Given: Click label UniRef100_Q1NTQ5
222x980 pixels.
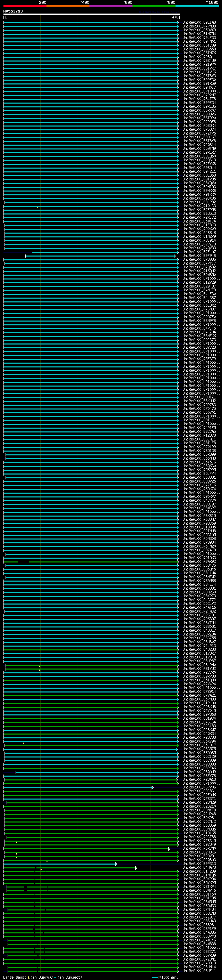Looking at the screenshot, I should click(199, 875).
